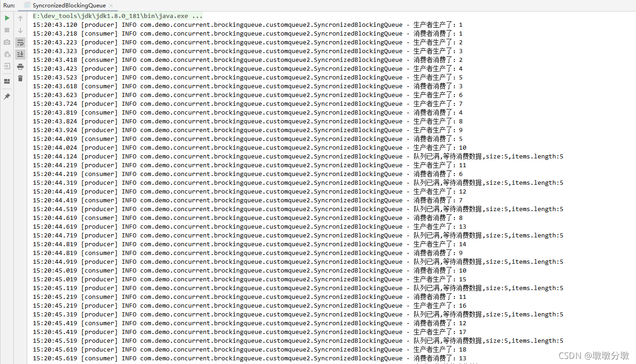
Task: Click the 'Run:' tool window label
Action: point(9,6)
